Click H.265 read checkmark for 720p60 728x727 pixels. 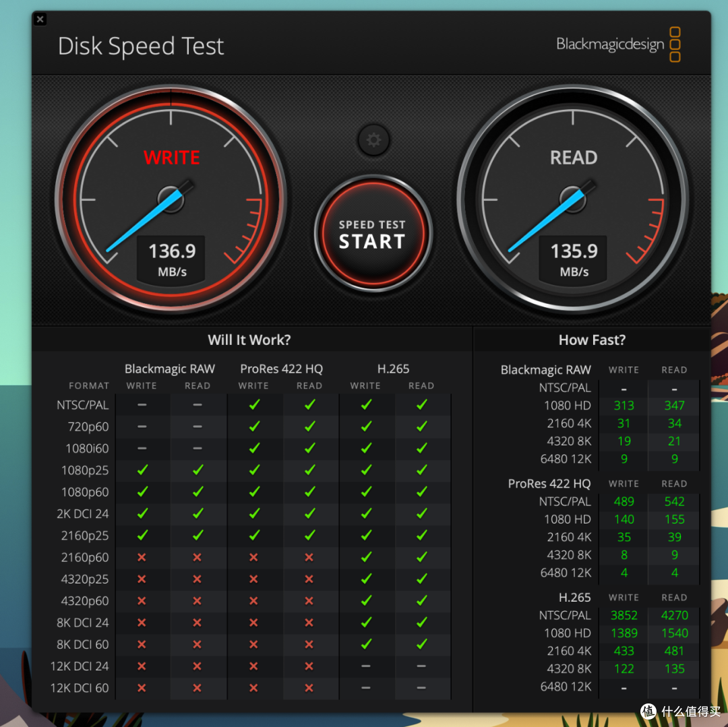click(421, 426)
